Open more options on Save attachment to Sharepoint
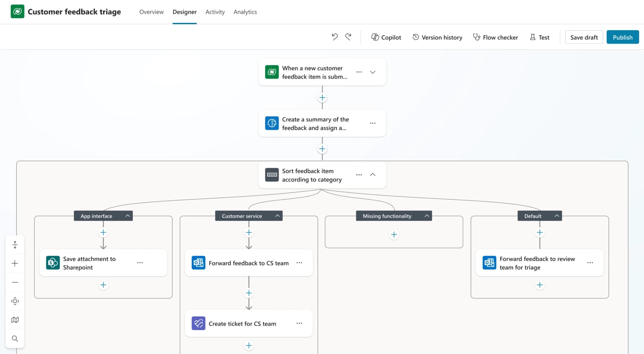644x354 pixels. pyautogui.click(x=140, y=263)
